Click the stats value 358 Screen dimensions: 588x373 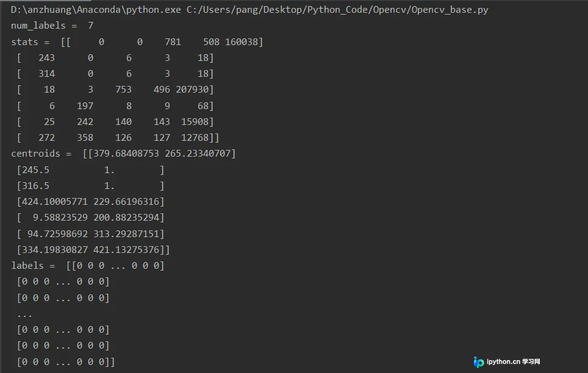click(x=85, y=138)
